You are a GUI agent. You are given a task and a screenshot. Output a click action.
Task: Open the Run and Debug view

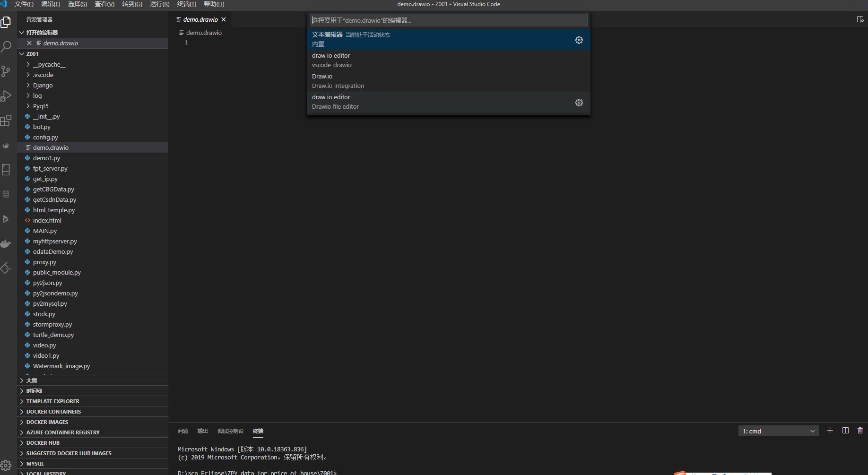pos(6,96)
